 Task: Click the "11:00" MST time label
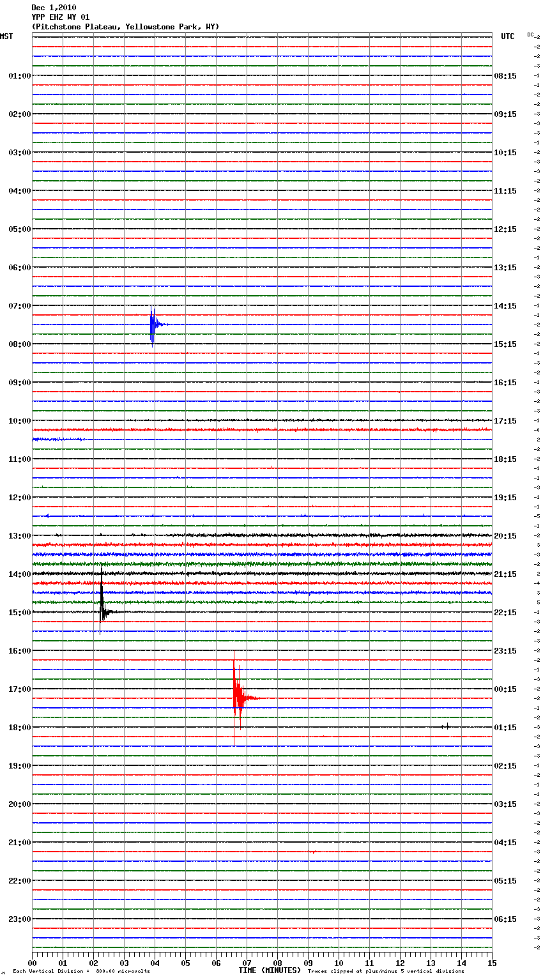(19, 459)
